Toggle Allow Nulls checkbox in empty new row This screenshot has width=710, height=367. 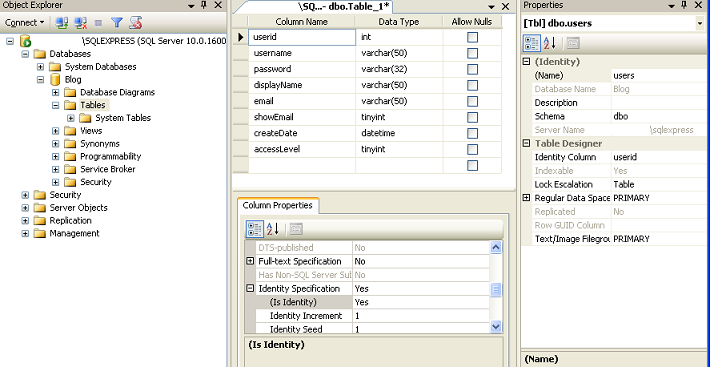click(x=472, y=165)
